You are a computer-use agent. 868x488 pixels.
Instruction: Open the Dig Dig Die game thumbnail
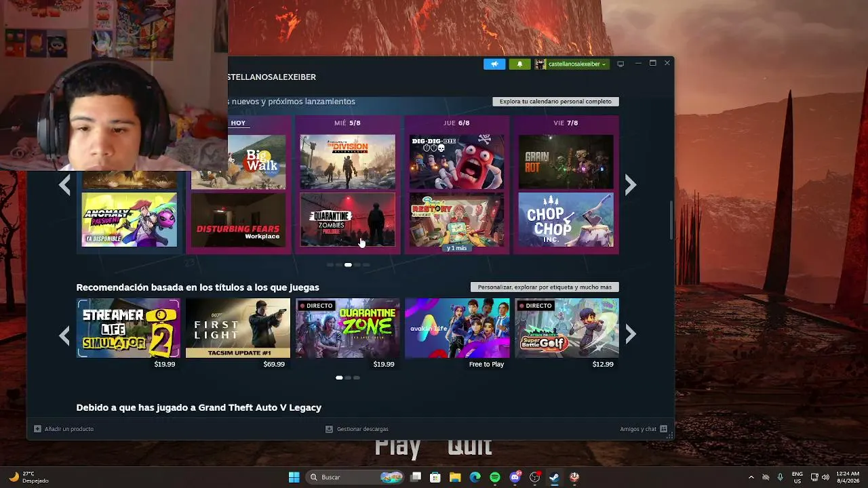(456, 161)
